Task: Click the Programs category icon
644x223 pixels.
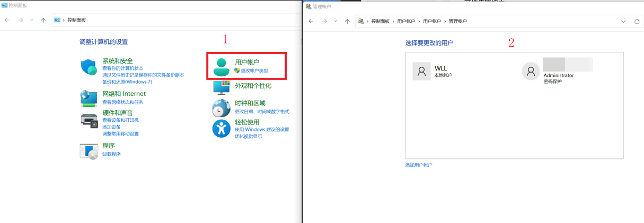Action: coord(89,151)
